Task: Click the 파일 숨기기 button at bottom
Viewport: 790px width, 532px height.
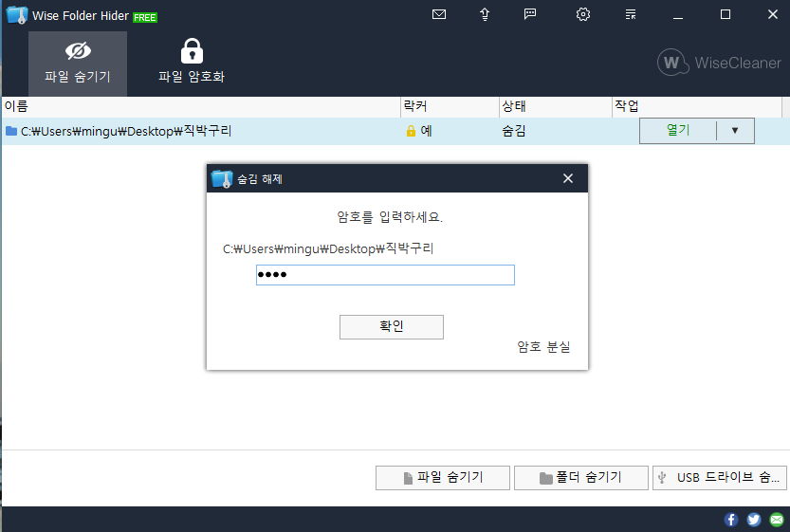Action: pyautogui.click(x=443, y=478)
